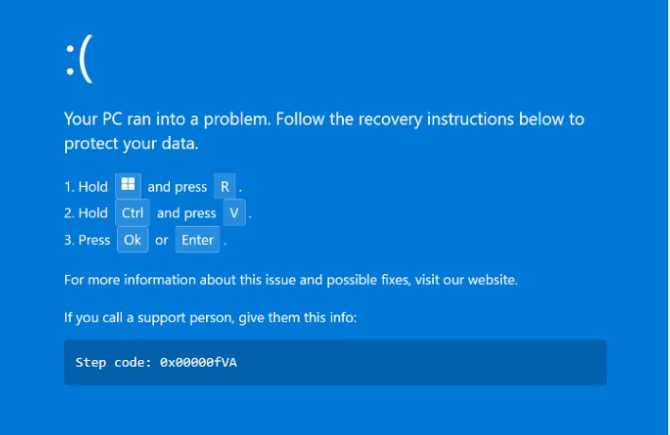This screenshot has height=435, width=670.
Task: Click the '3. Press' step text
Action: click(87, 240)
